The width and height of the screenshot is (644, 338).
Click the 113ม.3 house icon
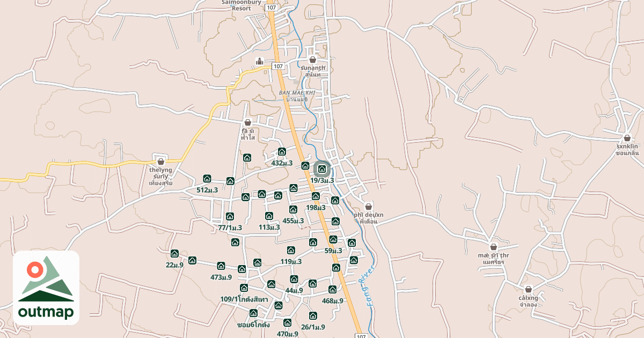tap(269, 216)
